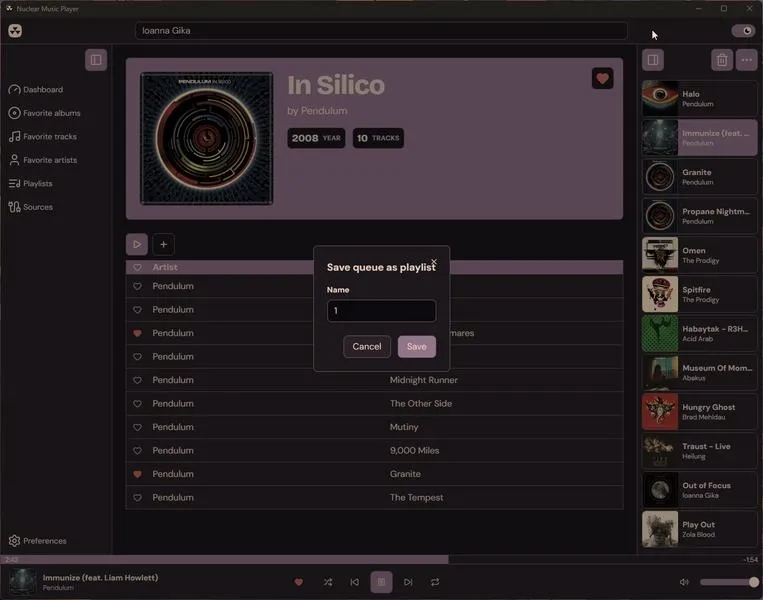Image resolution: width=763 pixels, height=600 pixels.
Task: Toggle shuffle playback
Action: pos(328,582)
